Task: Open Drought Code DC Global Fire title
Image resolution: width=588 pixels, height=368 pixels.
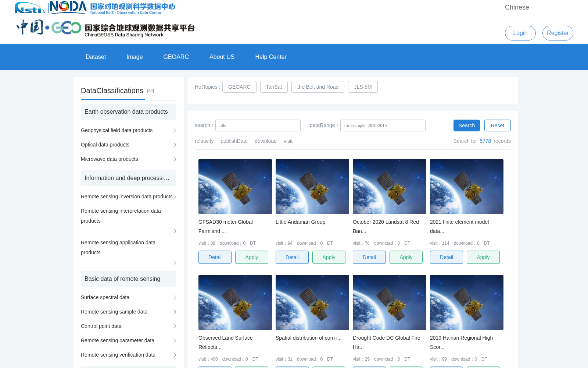Action: (387, 342)
